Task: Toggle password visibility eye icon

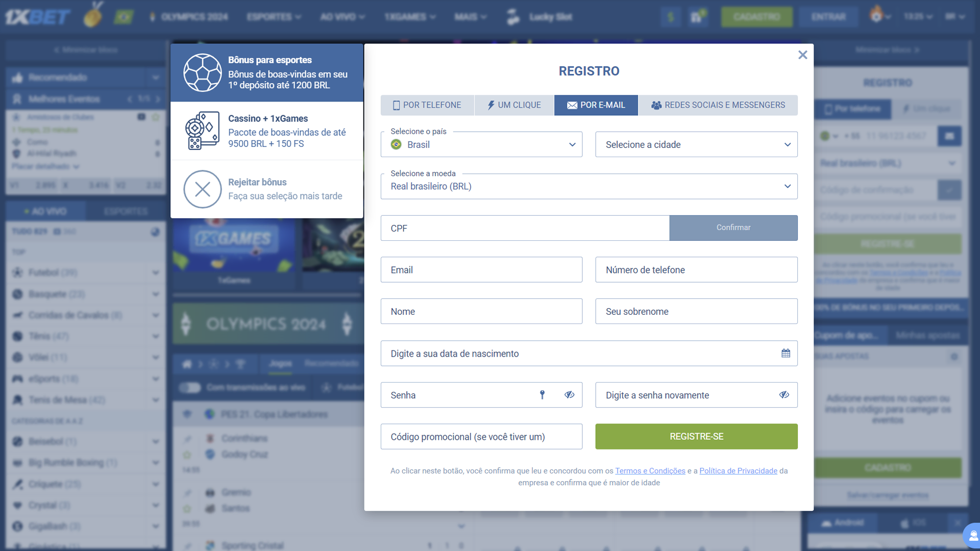Action: click(x=570, y=395)
